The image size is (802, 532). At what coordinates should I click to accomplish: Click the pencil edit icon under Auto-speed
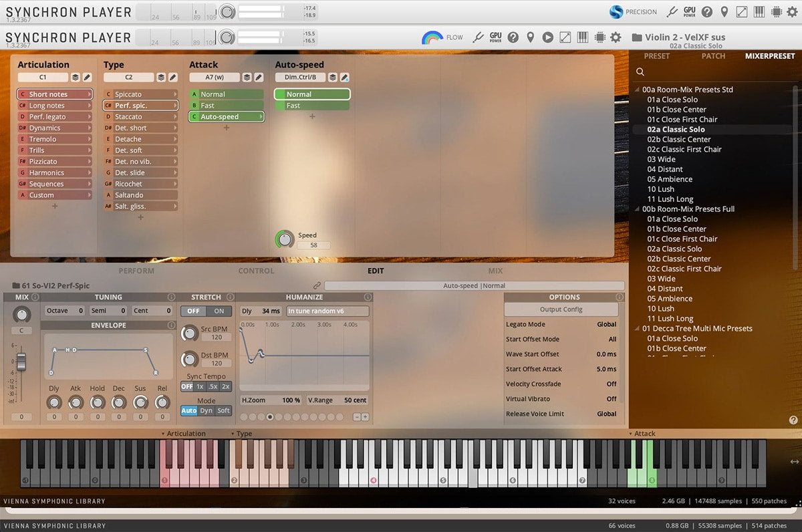(344, 78)
